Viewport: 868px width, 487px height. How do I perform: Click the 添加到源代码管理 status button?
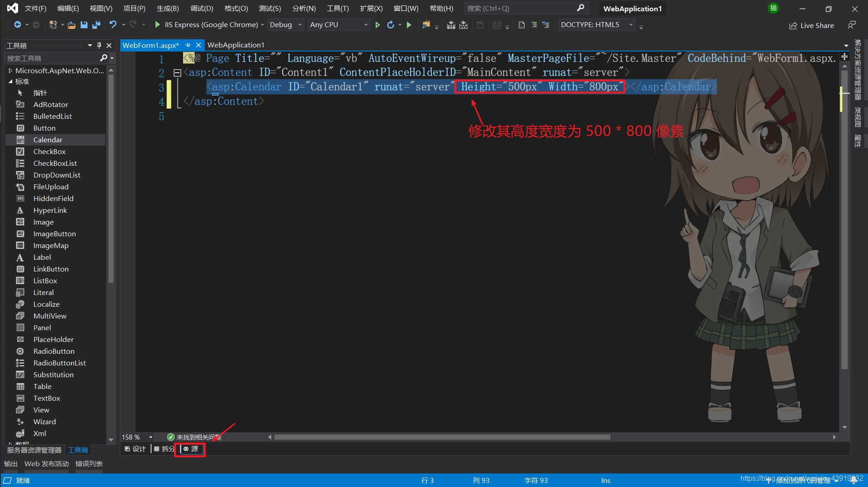coord(802,480)
